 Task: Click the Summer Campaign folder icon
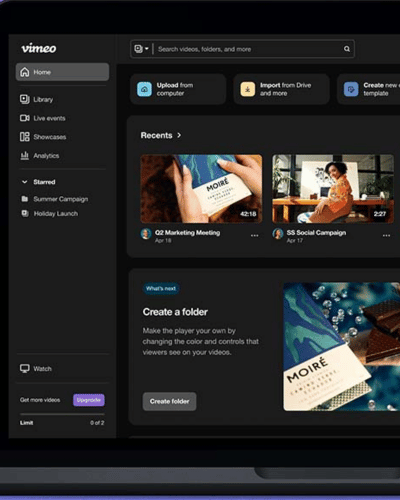tap(25, 199)
